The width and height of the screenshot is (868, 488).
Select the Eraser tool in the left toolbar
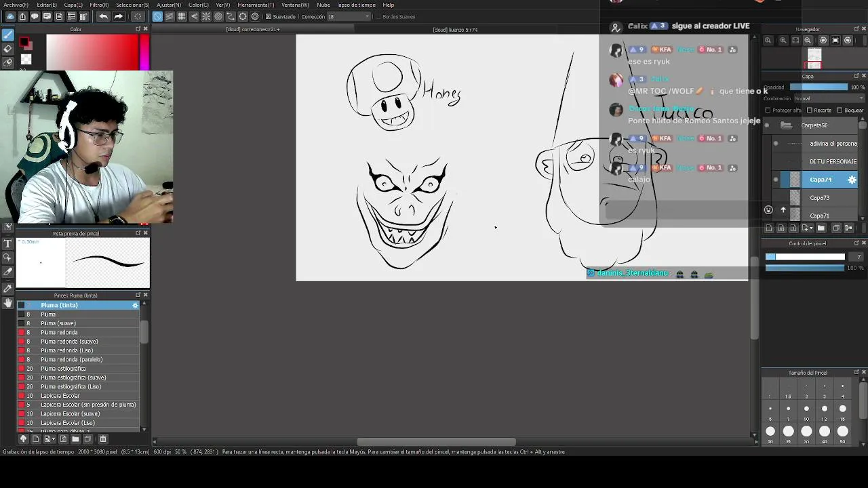8,49
